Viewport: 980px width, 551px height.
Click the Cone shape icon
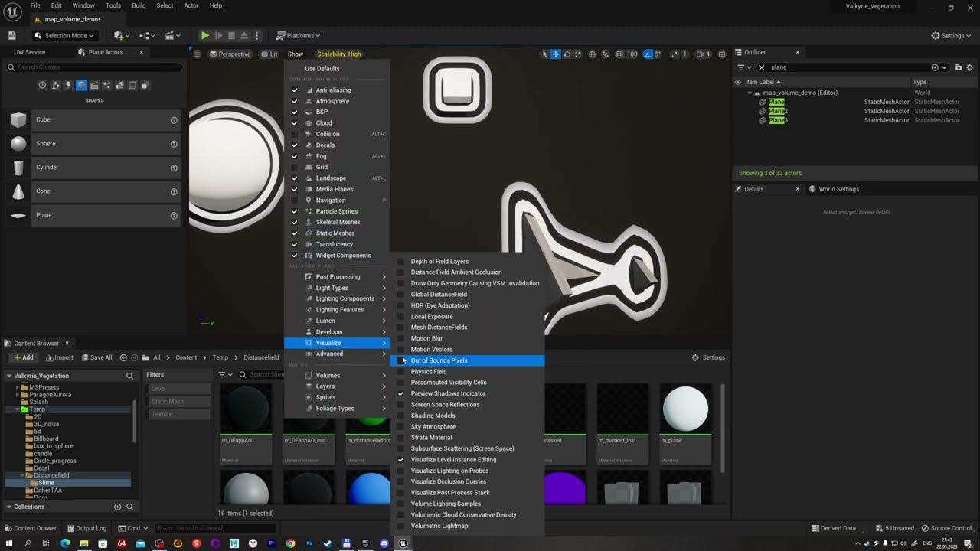click(x=18, y=191)
